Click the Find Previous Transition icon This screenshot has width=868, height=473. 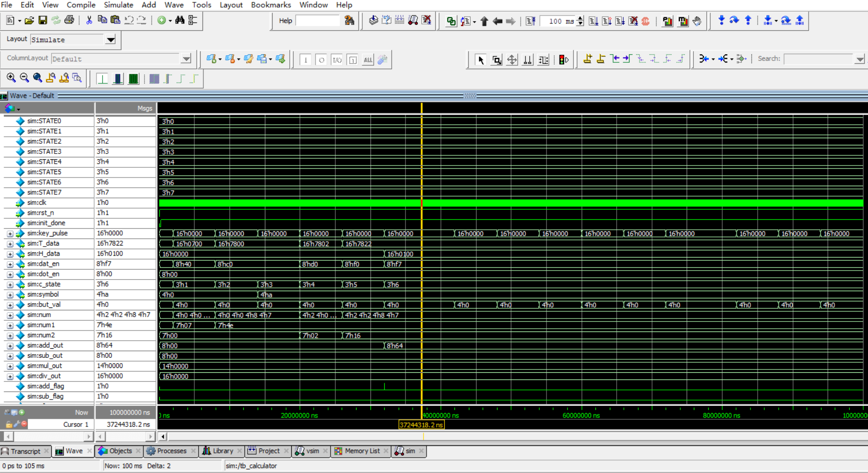[615, 59]
